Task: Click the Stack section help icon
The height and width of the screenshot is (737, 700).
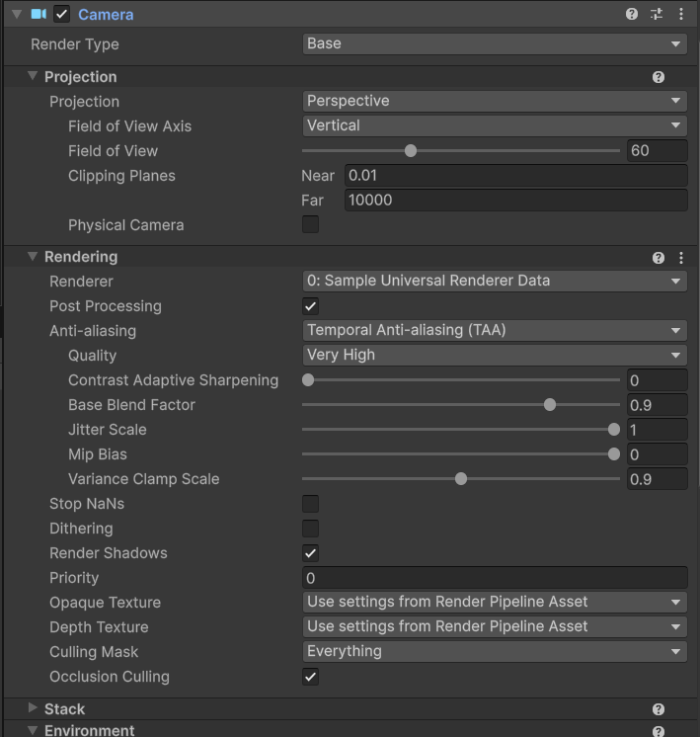Action: click(x=659, y=709)
